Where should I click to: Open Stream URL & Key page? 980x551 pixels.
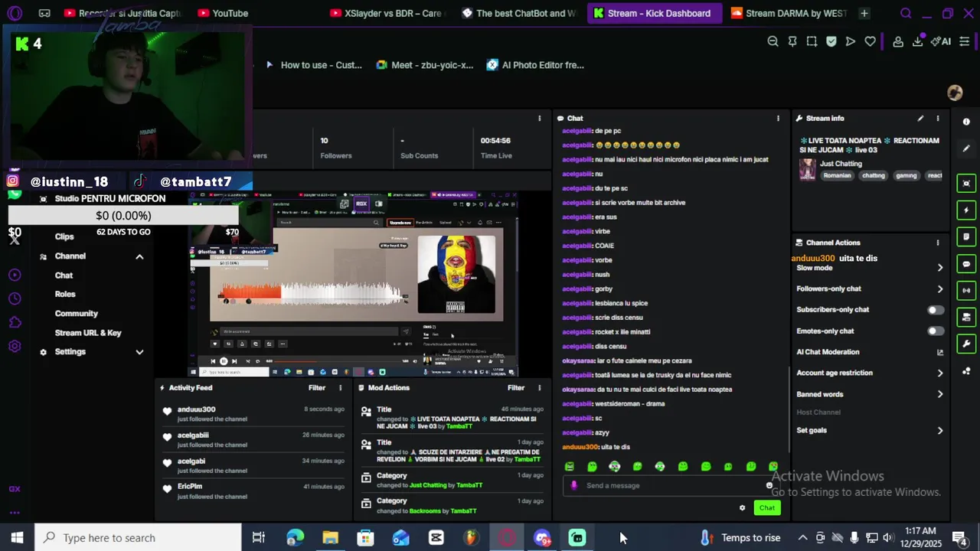tap(88, 333)
